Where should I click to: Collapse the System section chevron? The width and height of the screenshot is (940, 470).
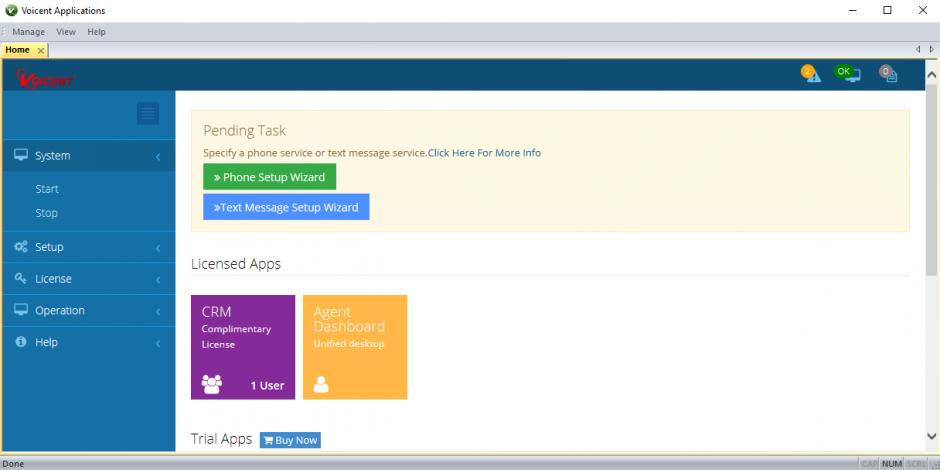coord(158,156)
